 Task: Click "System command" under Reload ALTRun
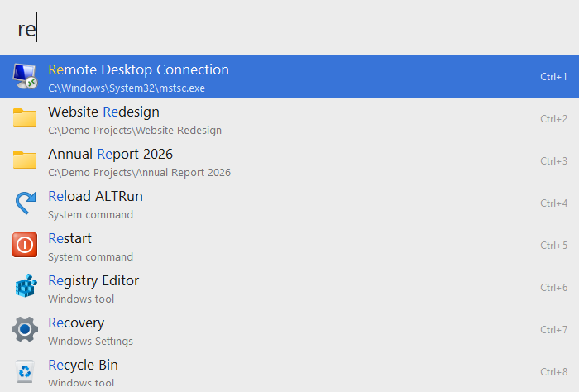tap(90, 215)
